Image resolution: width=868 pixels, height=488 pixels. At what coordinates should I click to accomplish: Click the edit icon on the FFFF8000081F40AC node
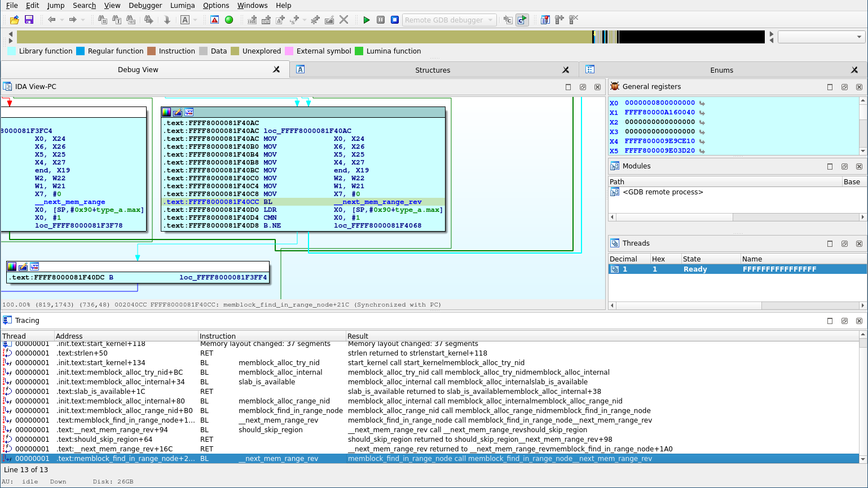pyautogui.click(x=177, y=112)
